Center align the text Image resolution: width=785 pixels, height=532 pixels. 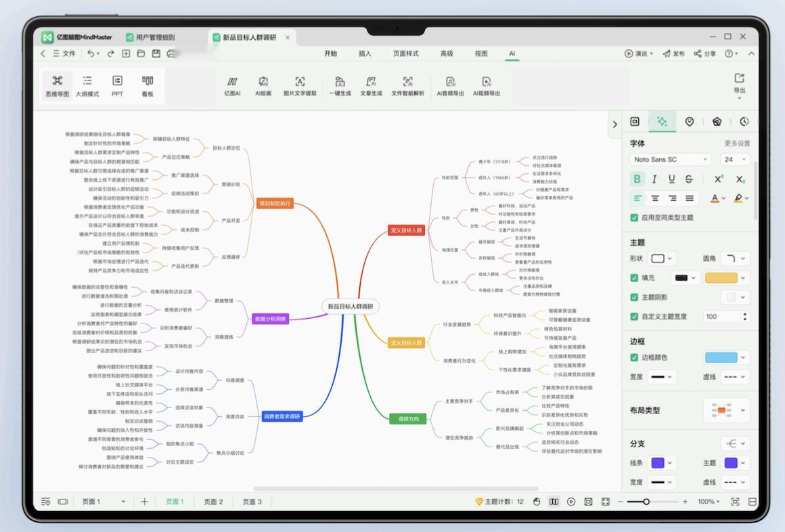click(x=655, y=198)
